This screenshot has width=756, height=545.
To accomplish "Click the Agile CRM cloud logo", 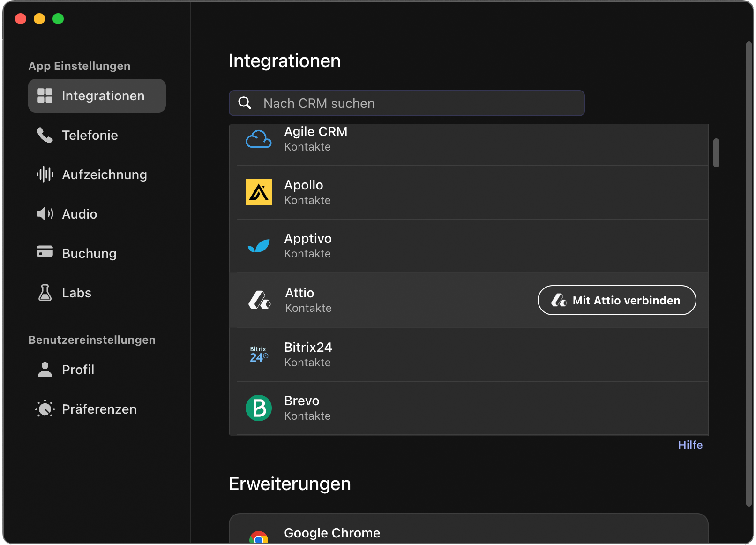I will coord(259,139).
